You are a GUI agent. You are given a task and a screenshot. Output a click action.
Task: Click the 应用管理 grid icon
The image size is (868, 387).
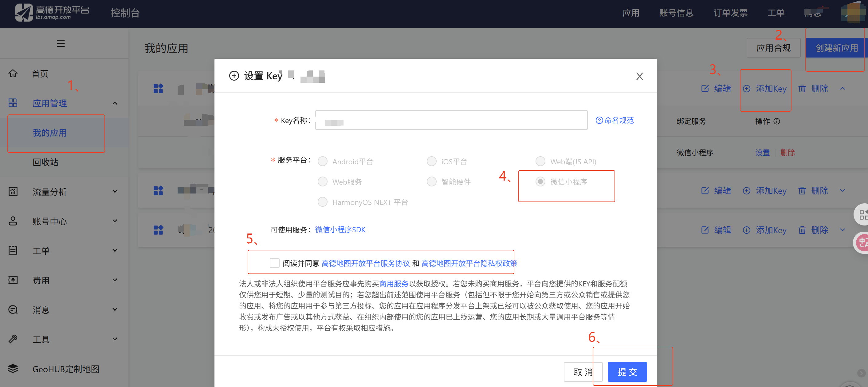pos(13,103)
